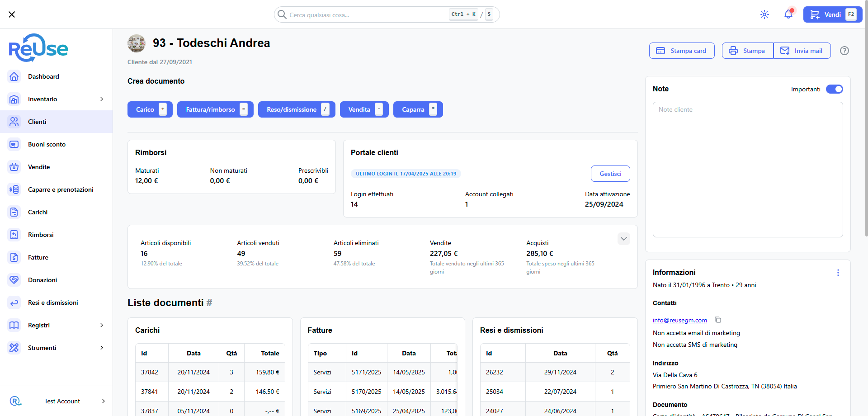Click the Stampa card button
Screen dimensions: 868x416
click(x=681, y=51)
